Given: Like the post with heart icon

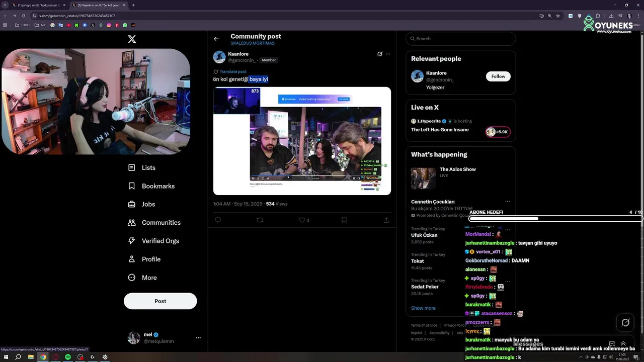Looking at the screenshot, I should point(302,220).
